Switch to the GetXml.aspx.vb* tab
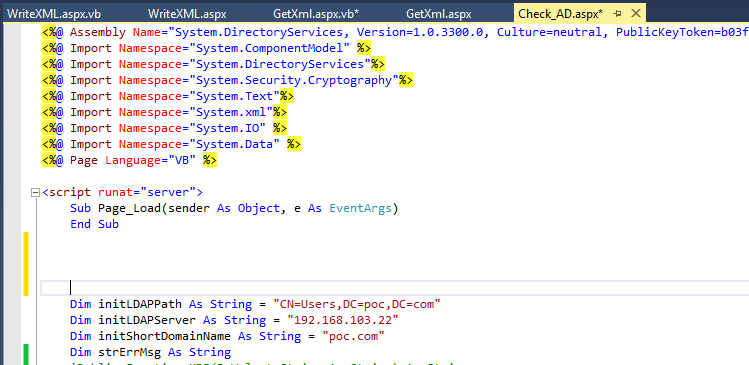 (316, 14)
